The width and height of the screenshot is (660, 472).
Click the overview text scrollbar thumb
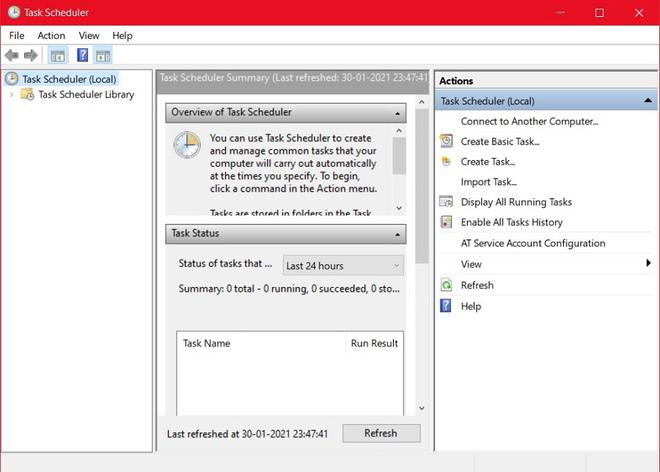[399, 155]
